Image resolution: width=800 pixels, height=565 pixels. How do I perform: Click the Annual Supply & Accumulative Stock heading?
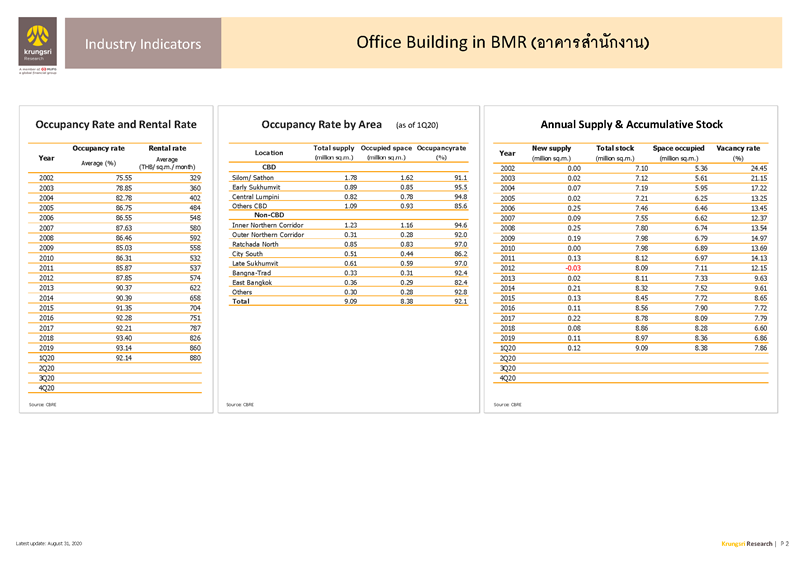631,125
